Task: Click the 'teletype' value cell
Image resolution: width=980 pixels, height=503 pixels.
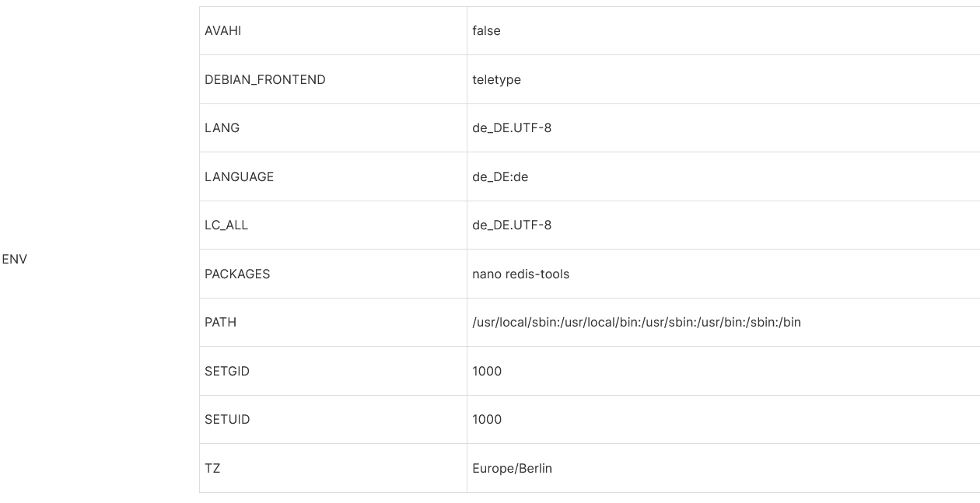Action: tap(496, 79)
